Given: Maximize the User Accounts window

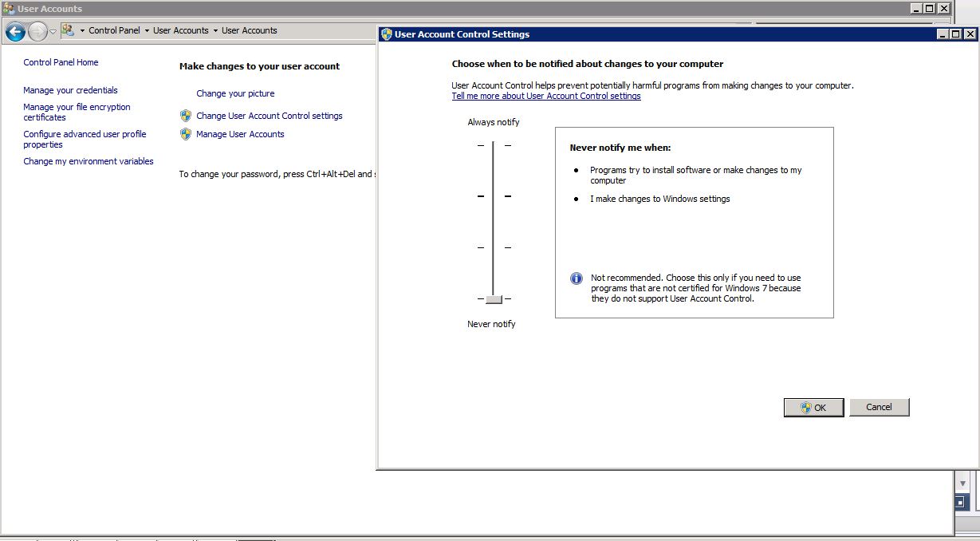Looking at the screenshot, I should click(x=930, y=9).
